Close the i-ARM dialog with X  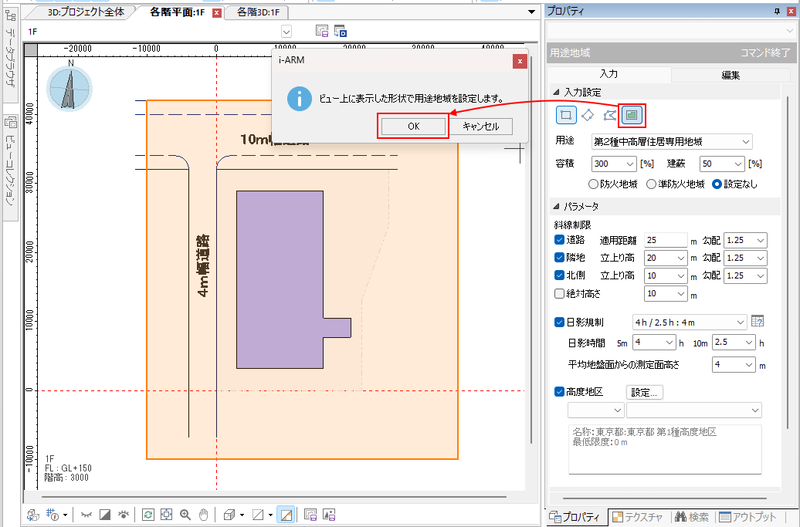coord(519,61)
